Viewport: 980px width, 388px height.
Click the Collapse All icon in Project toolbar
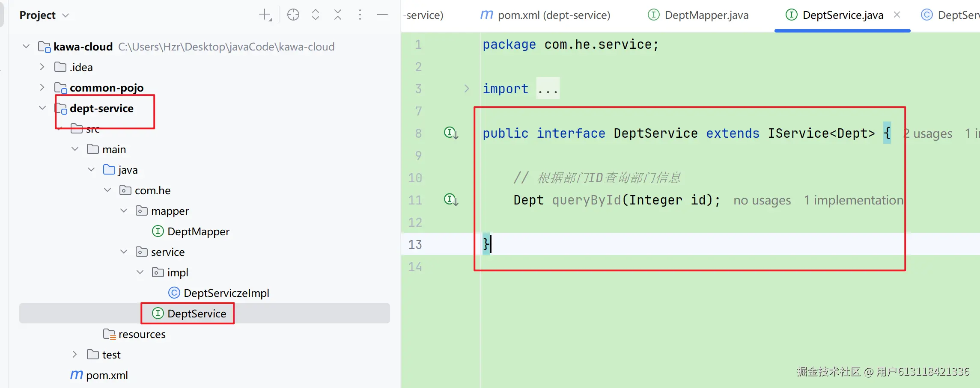(x=338, y=15)
